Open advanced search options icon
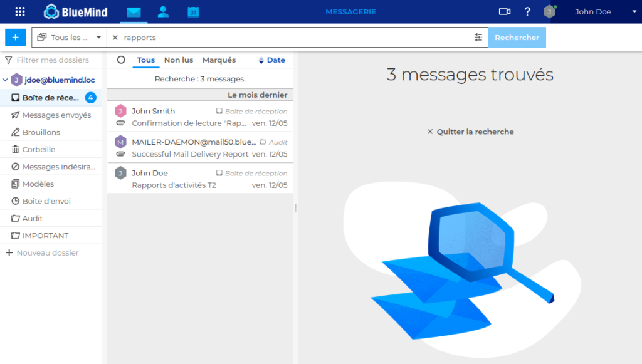Screen dimensions: 642x364 tap(478, 38)
